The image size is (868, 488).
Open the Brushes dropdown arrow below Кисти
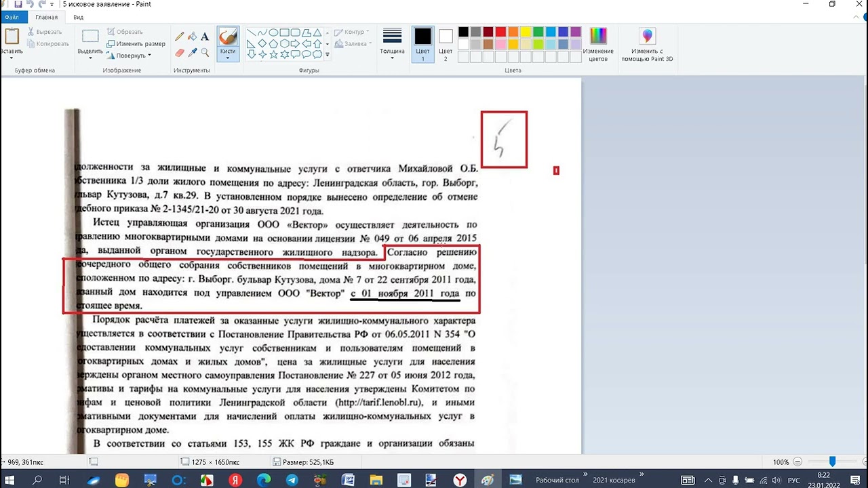[227, 58]
